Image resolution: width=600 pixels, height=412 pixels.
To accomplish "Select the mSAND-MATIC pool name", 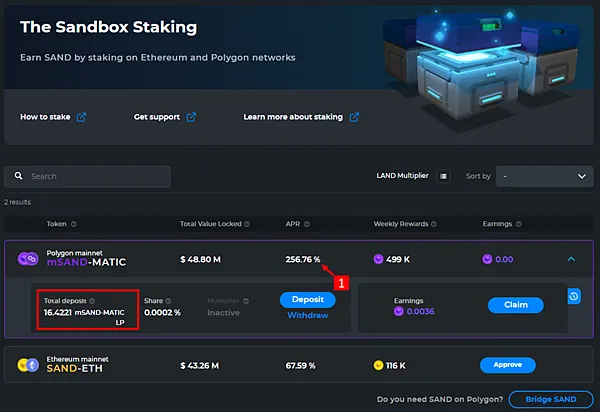I will point(86,262).
